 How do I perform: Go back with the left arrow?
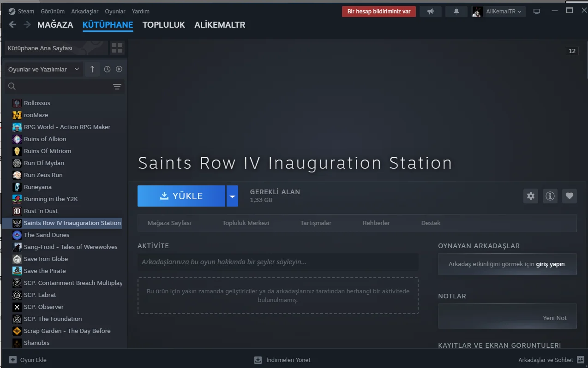coord(12,25)
